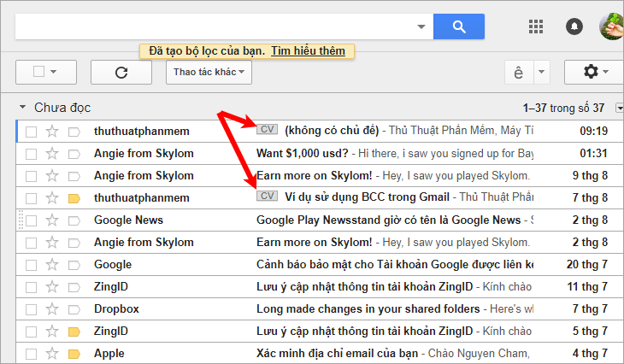
Task: Mark Angie email dated 2 thg 8 important
Action: tap(74, 243)
